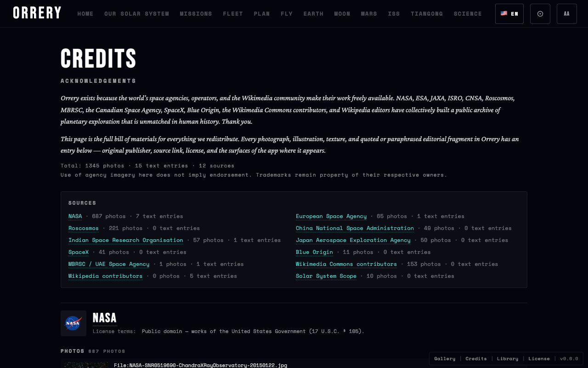Open the MARS nav item
The height and width of the screenshot is (368, 588).
(369, 14)
